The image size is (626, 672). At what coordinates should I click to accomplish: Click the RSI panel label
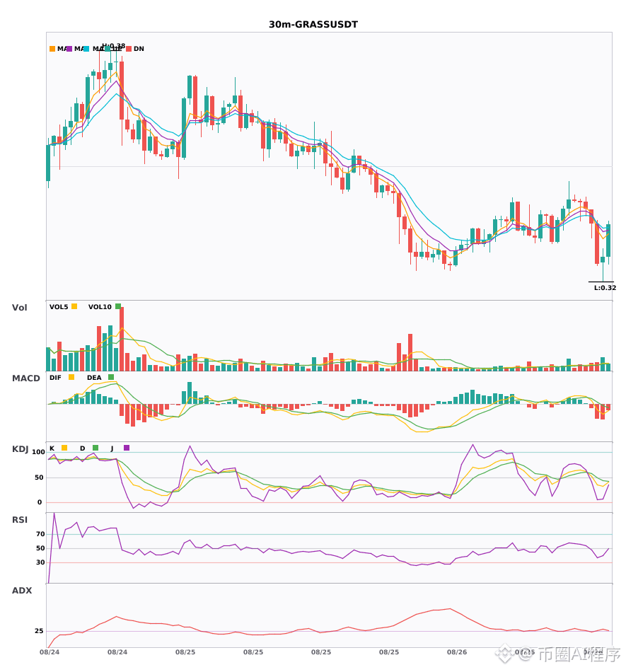pos(20,520)
